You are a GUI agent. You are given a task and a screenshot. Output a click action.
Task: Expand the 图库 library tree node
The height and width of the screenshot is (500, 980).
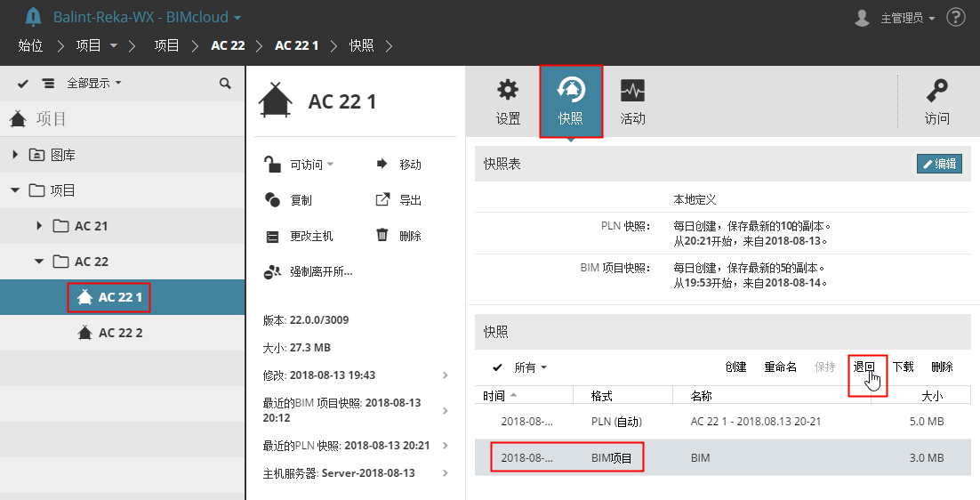coord(15,155)
